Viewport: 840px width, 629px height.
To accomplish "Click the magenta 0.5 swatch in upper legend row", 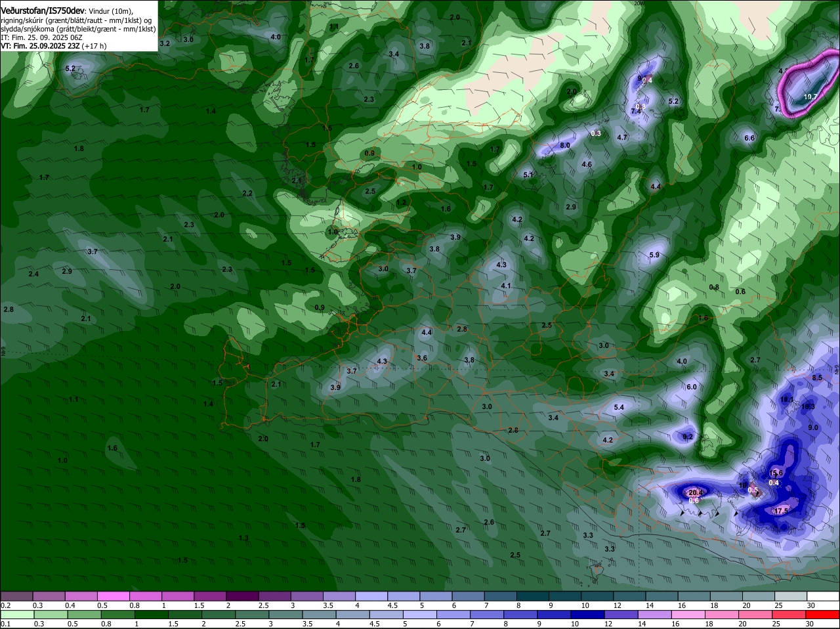I will [113, 596].
